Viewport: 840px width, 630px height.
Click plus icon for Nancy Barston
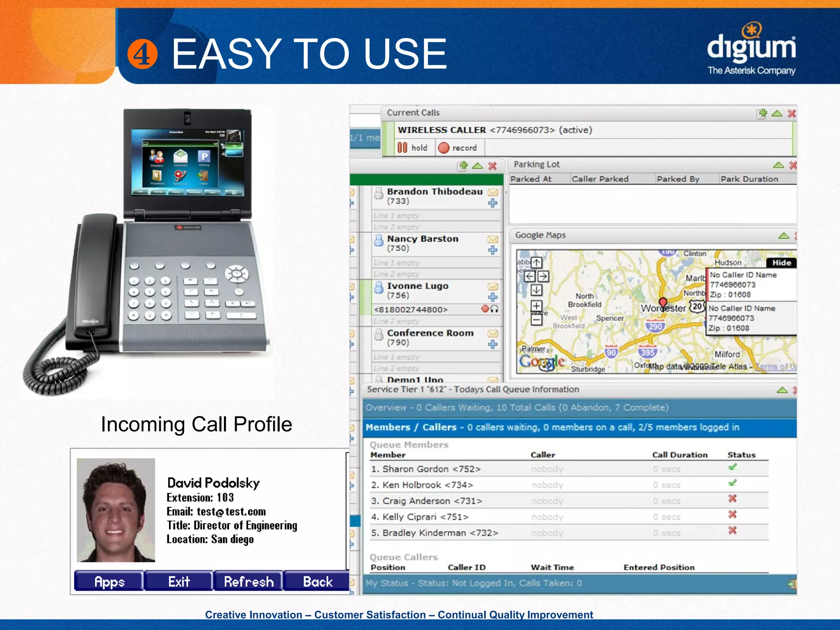tap(493, 250)
